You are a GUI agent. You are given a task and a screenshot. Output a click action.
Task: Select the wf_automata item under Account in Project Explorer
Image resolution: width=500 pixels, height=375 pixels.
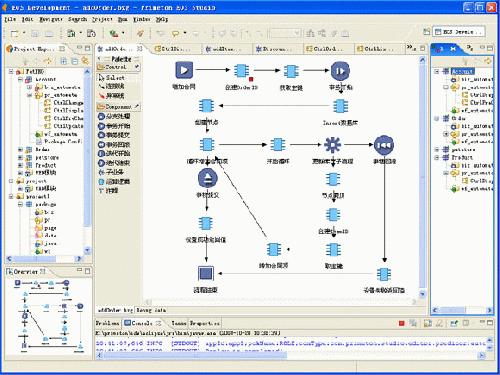[x=57, y=134]
